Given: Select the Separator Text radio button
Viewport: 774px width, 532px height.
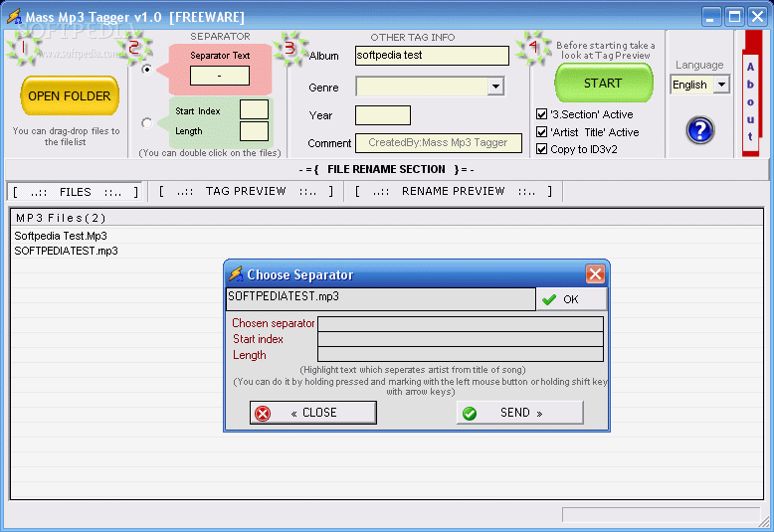Looking at the screenshot, I should [146, 69].
